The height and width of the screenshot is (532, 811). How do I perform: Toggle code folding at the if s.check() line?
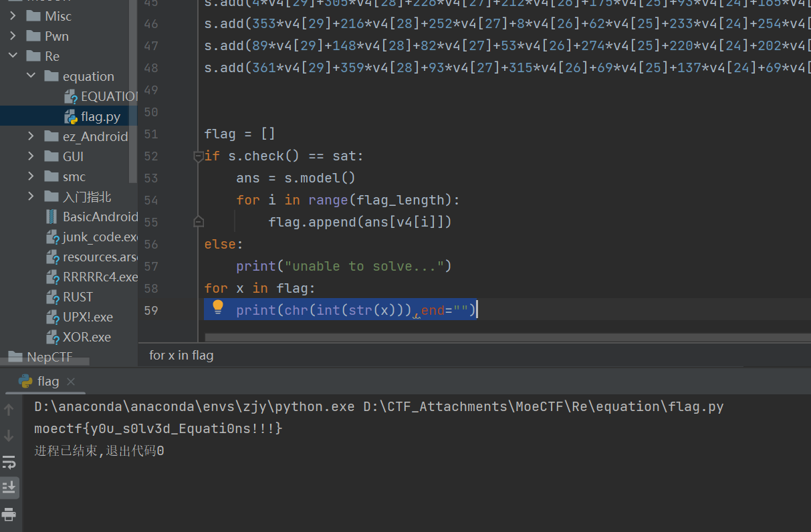click(x=198, y=156)
